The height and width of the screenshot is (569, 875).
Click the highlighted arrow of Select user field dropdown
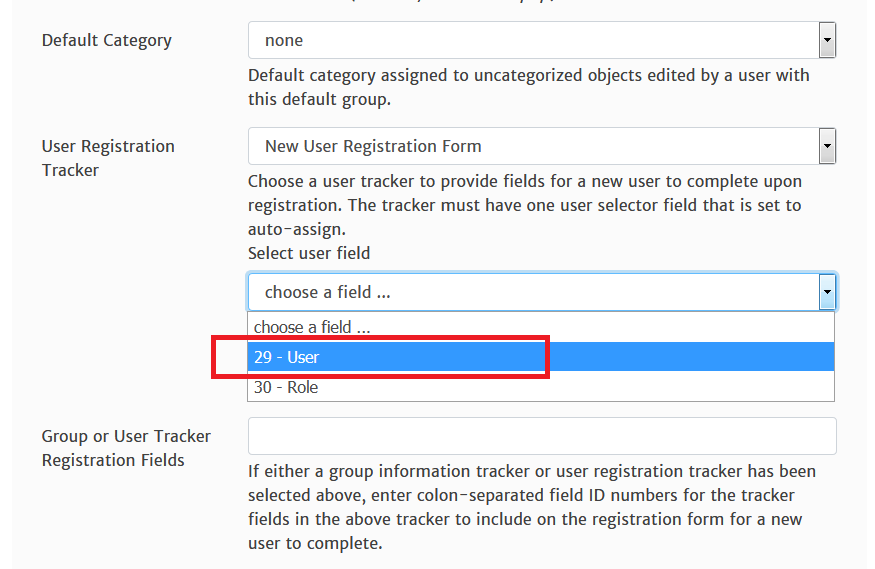point(827,292)
